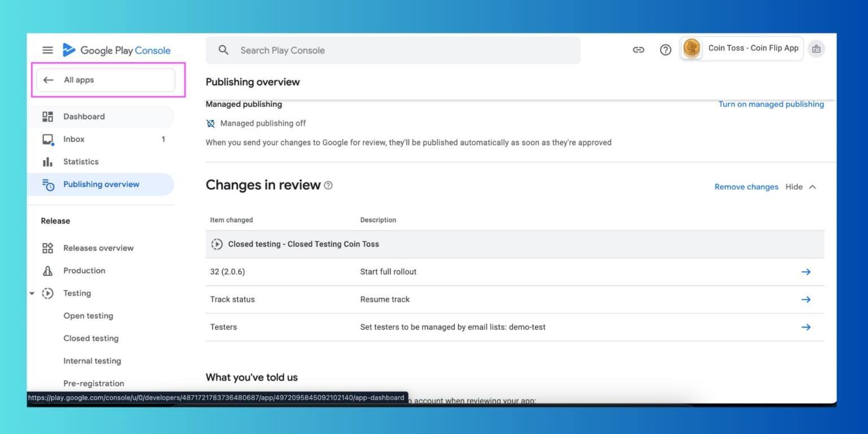Click the managed publishing off icon
868x434 pixels.
click(x=211, y=123)
